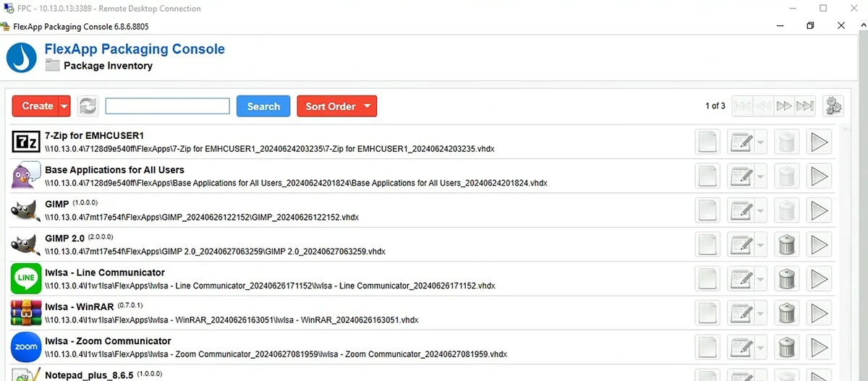Image resolution: width=868 pixels, height=381 pixels.
Task: Click the blank page icon for 7-Zip
Action: point(707,142)
